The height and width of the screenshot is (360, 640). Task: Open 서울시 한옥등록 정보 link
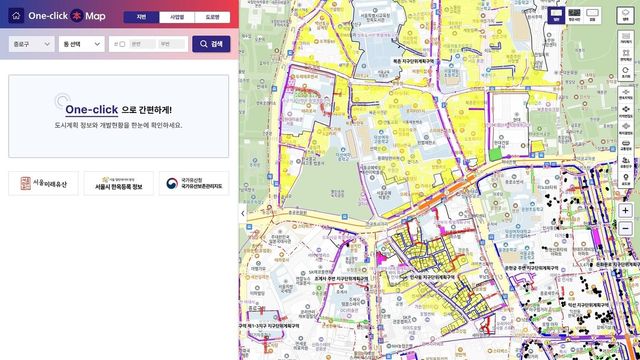(118, 183)
